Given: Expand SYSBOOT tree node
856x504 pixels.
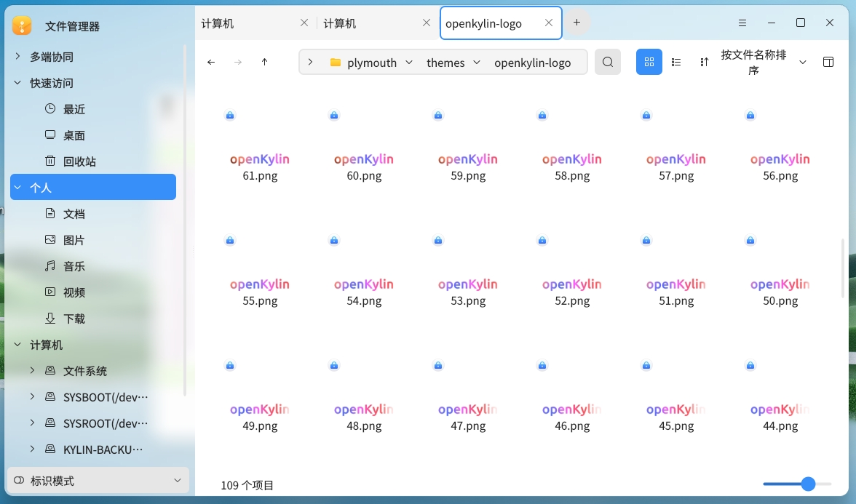Looking at the screenshot, I should pos(32,396).
